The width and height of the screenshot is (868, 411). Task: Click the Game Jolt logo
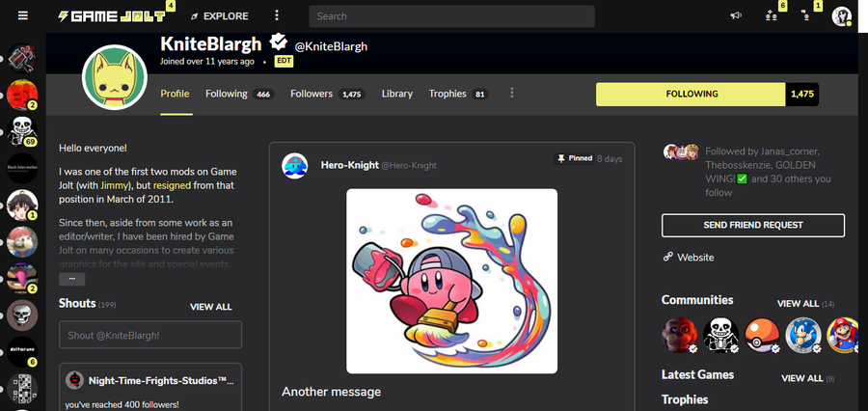tap(112, 16)
